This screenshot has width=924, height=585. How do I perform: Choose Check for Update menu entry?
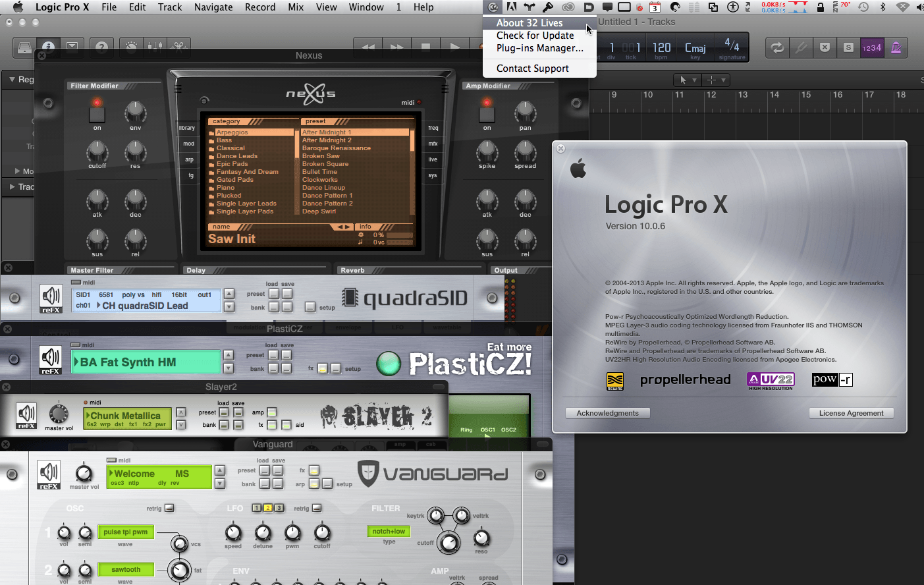[x=539, y=36]
